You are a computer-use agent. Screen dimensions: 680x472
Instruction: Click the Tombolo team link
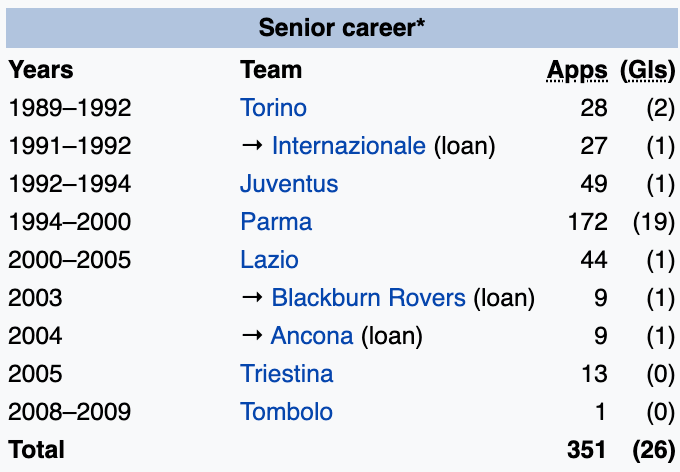coord(287,412)
